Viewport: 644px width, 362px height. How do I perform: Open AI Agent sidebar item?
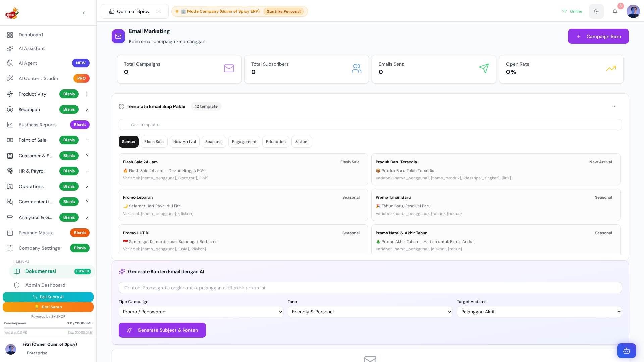tap(48, 63)
